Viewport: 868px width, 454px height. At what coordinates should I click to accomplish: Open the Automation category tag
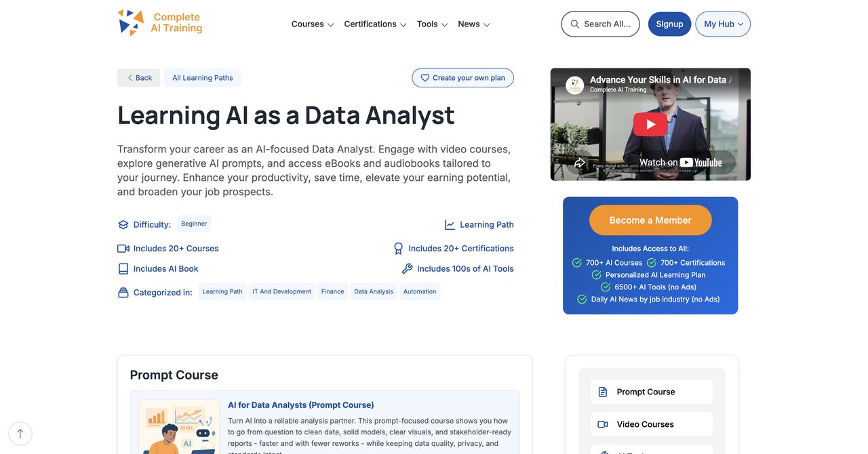[420, 291]
